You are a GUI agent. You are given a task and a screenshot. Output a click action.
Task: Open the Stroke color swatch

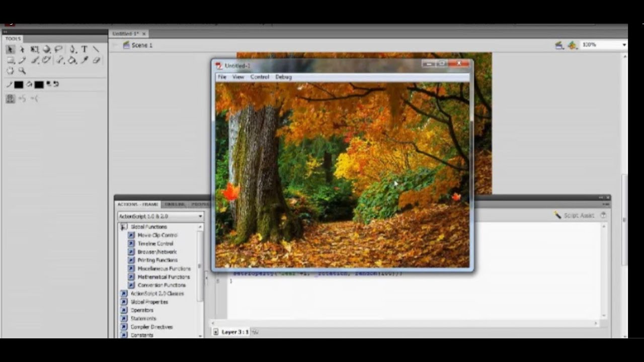pyautogui.click(x=19, y=85)
